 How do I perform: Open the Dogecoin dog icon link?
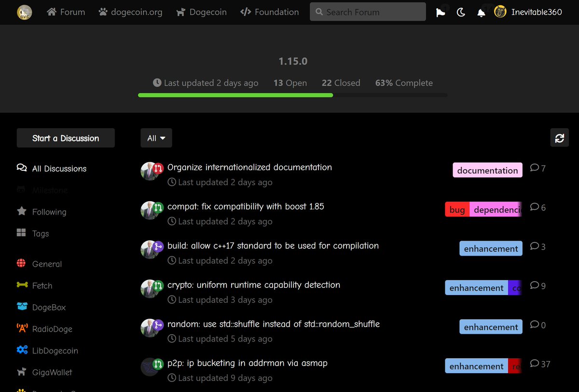201,12
